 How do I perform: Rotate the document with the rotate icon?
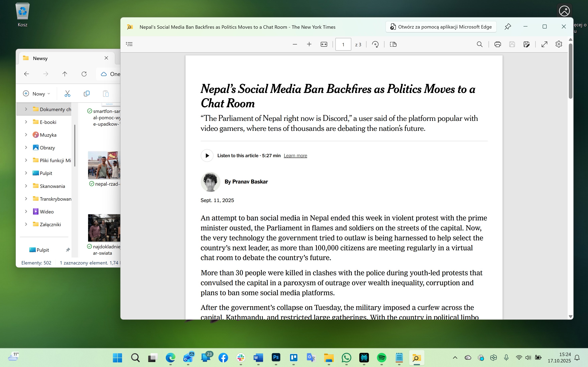click(375, 44)
